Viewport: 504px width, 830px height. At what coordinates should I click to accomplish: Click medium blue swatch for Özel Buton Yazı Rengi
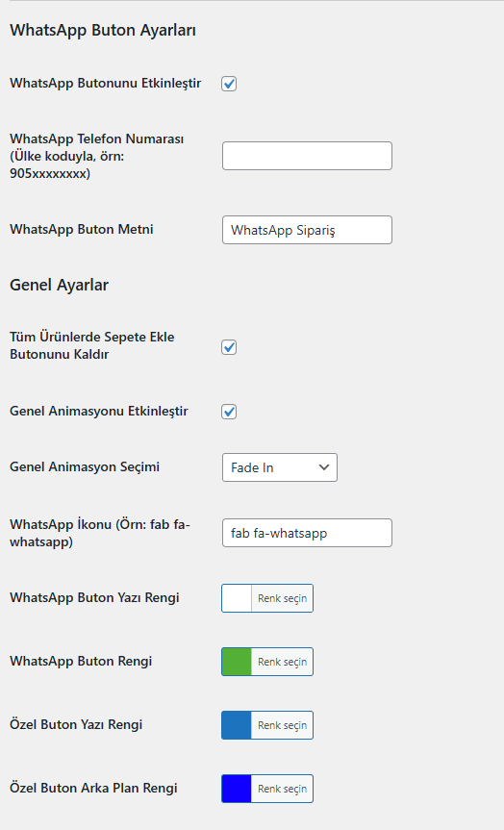click(237, 725)
